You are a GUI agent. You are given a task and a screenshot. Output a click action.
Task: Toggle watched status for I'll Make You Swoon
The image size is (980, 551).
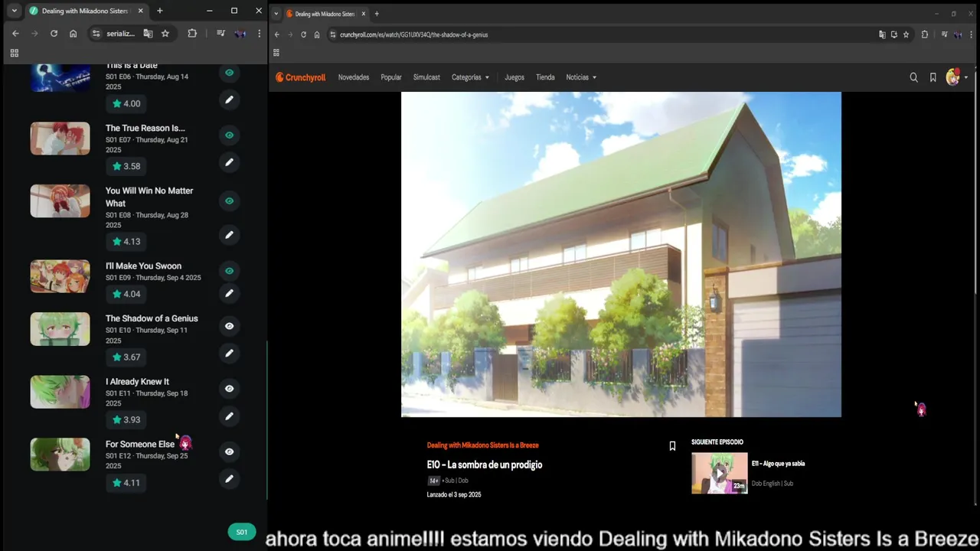coord(229,270)
